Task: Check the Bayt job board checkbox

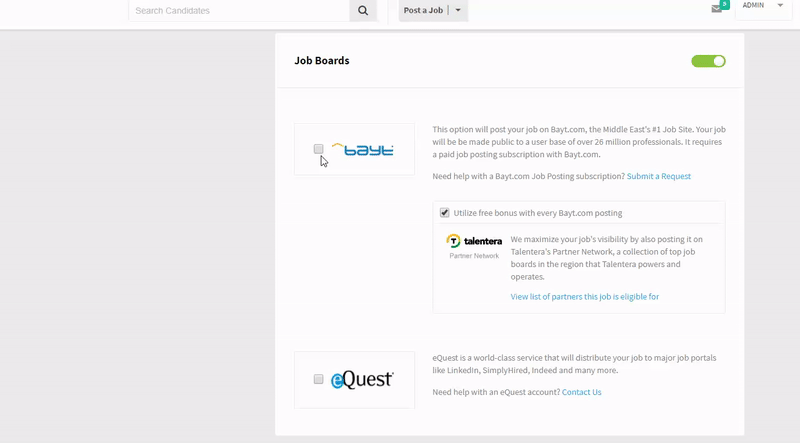Action: [x=318, y=149]
